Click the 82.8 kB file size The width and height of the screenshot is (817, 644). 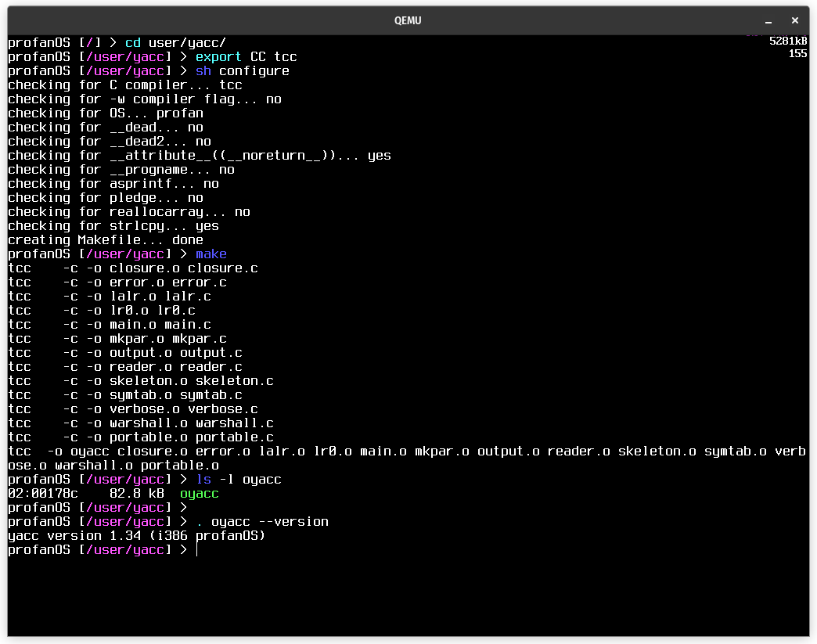(x=136, y=494)
